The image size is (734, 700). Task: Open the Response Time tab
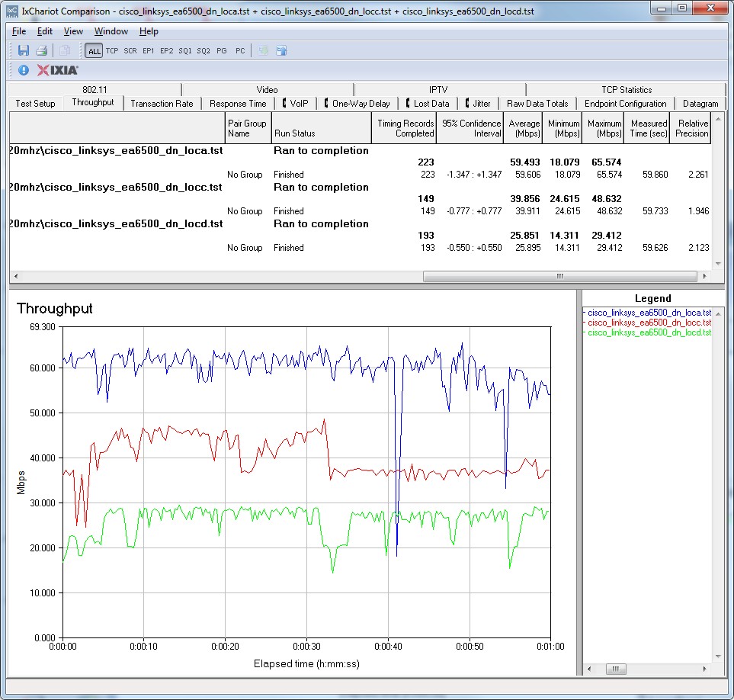pyautogui.click(x=238, y=104)
